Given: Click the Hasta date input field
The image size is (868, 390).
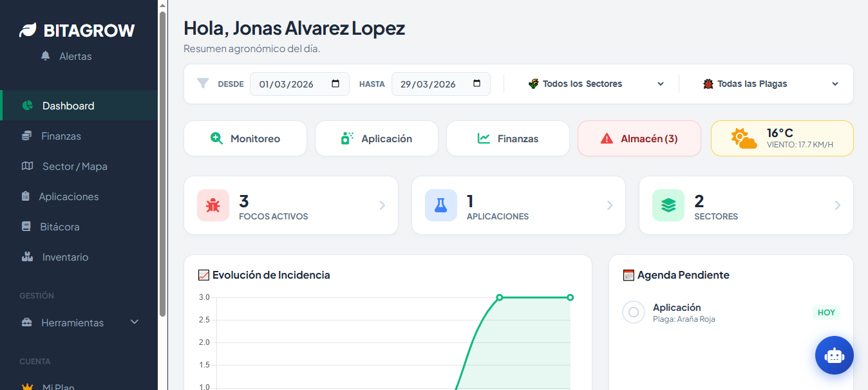Looking at the screenshot, I should 428,84.
